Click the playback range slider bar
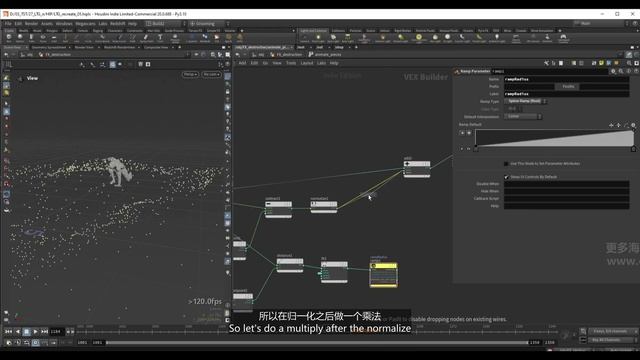640x360 pixels. click(317, 342)
